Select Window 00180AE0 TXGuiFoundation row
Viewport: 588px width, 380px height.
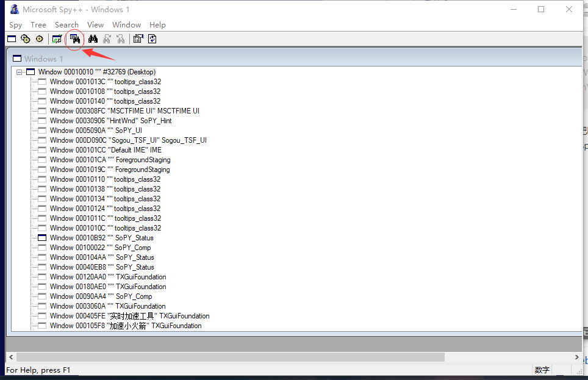click(x=108, y=287)
